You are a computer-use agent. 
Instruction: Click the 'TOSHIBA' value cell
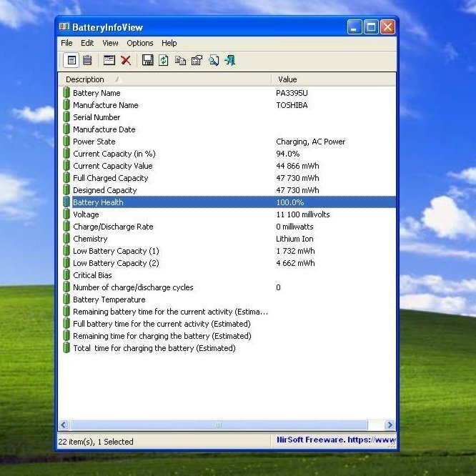click(x=292, y=105)
